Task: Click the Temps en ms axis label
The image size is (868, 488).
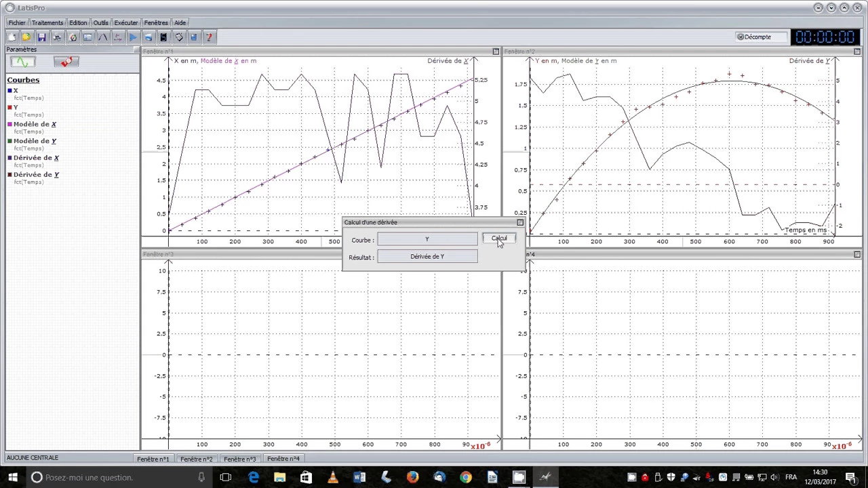Action: coord(806,230)
